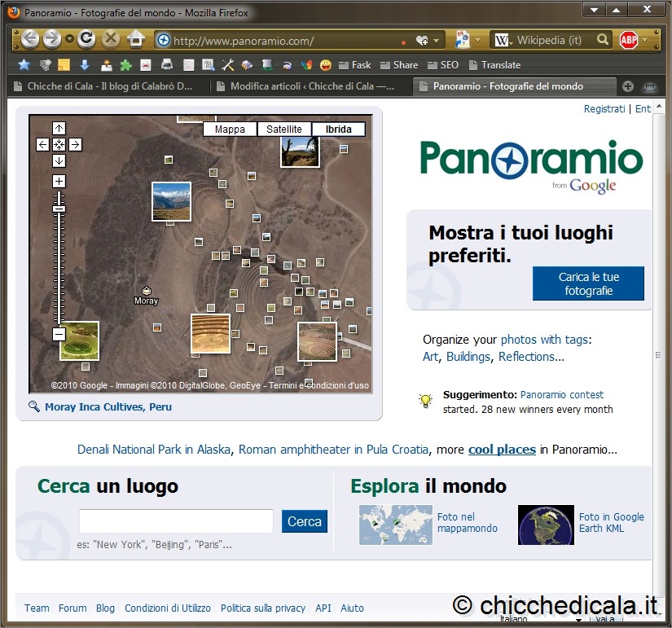Click the Home button in toolbar
This screenshot has width=672, height=628.
(136, 39)
